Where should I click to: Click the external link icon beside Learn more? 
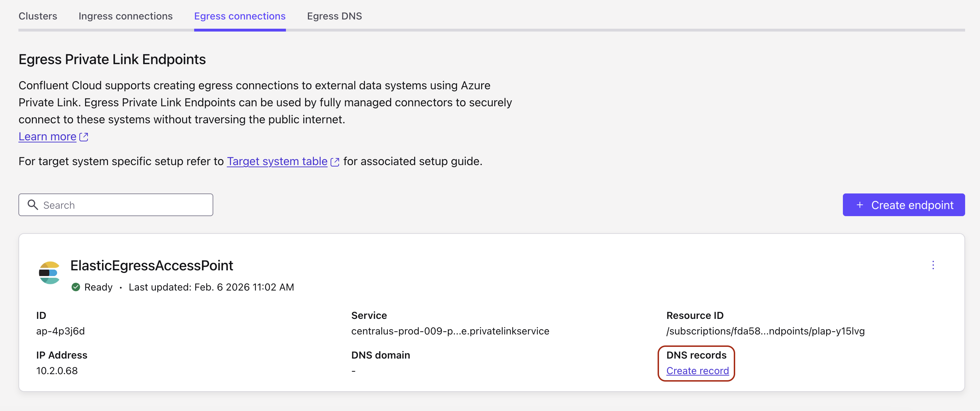click(83, 137)
